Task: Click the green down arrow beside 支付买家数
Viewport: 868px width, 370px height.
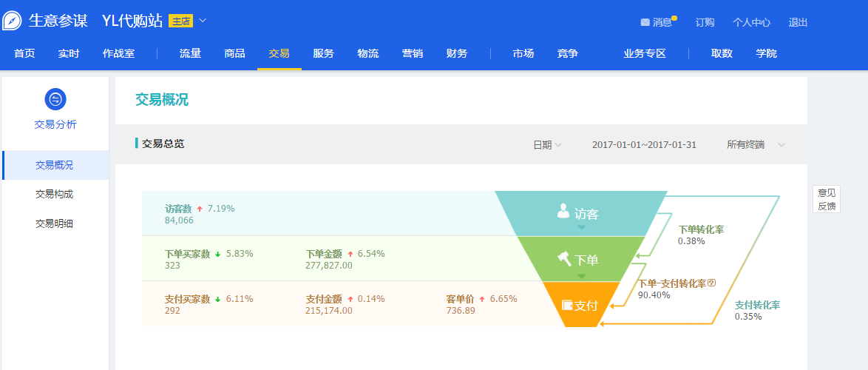Action: pyautogui.click(x=217, y=299)
